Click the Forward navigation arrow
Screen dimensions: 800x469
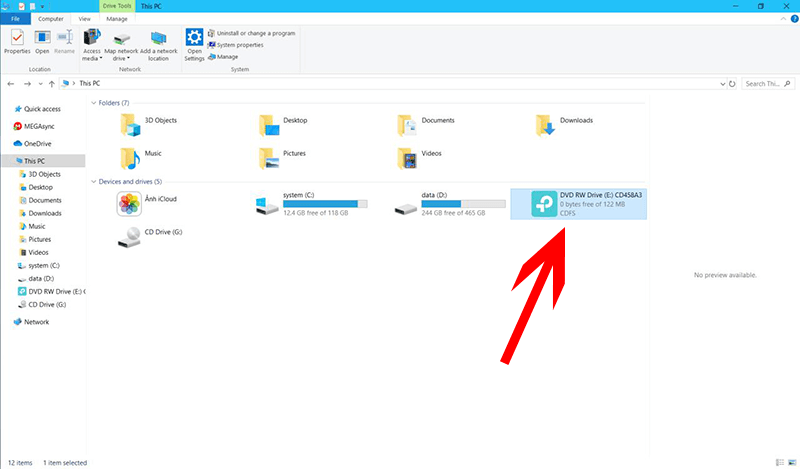[27, 84]
